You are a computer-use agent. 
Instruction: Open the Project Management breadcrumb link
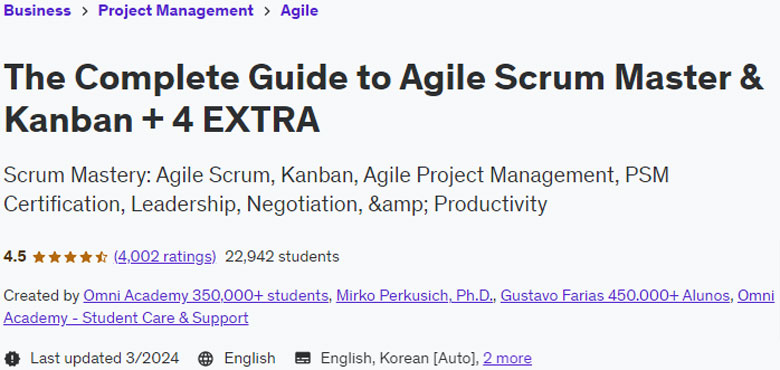click(x=176, y=10)
